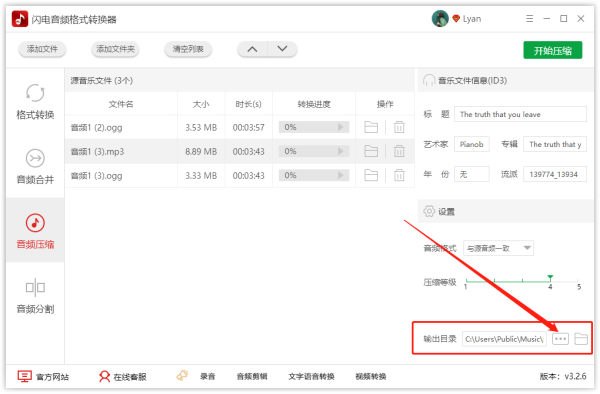Edit the 专辑 album field
This screenshot has width=600, height=394.
(554, 144)
